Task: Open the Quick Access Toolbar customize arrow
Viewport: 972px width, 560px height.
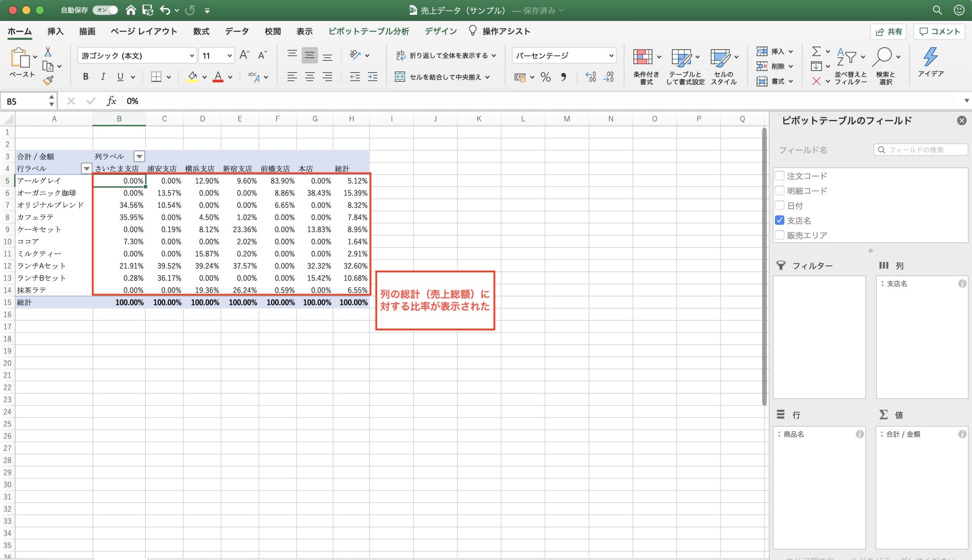Action: 207,10
